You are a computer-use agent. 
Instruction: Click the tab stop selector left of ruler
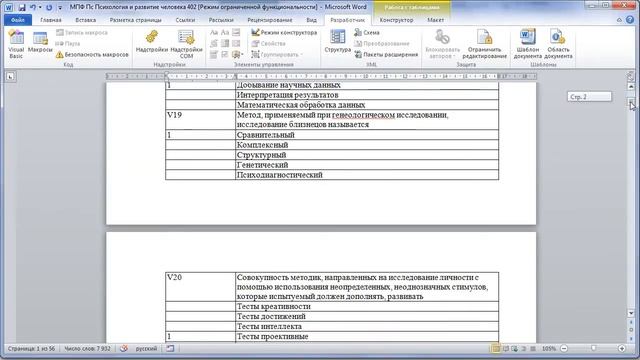(x=10, y=76)
